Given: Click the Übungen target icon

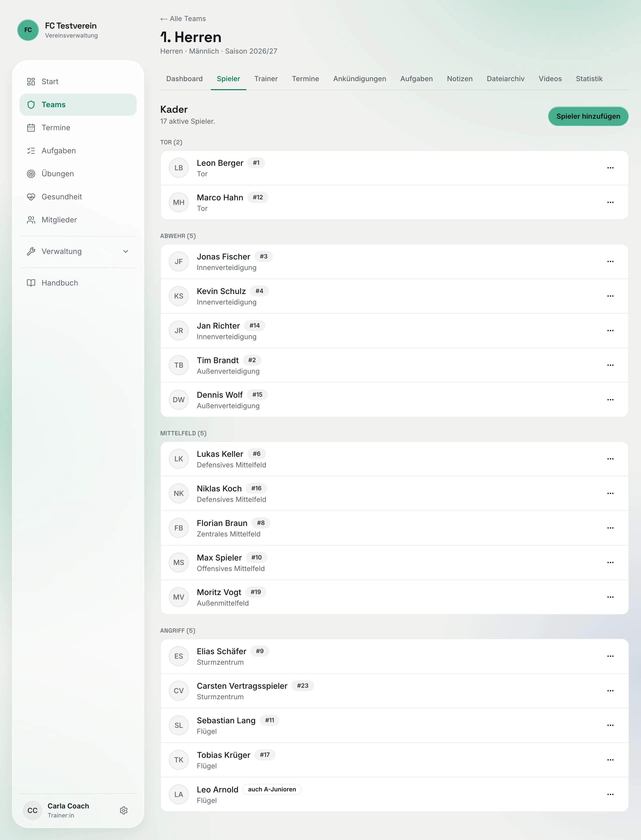Looking at the screenshot, I should click(x=31, y=174).
